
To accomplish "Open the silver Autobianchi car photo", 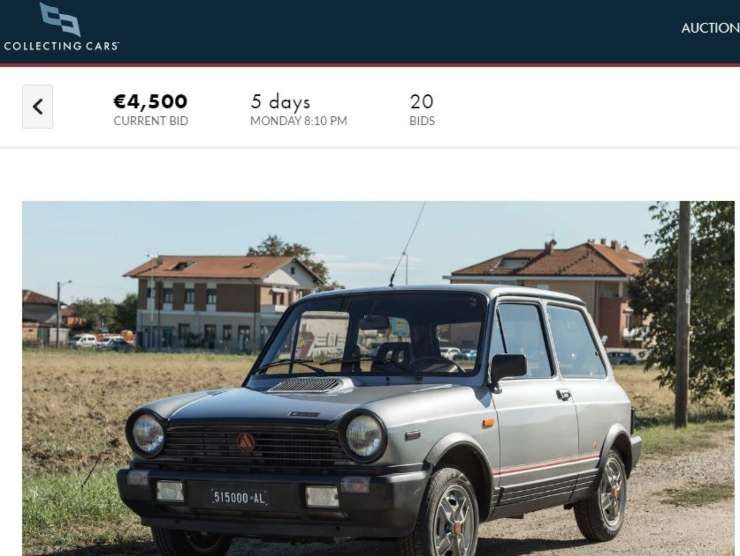I will pos(378,379).
